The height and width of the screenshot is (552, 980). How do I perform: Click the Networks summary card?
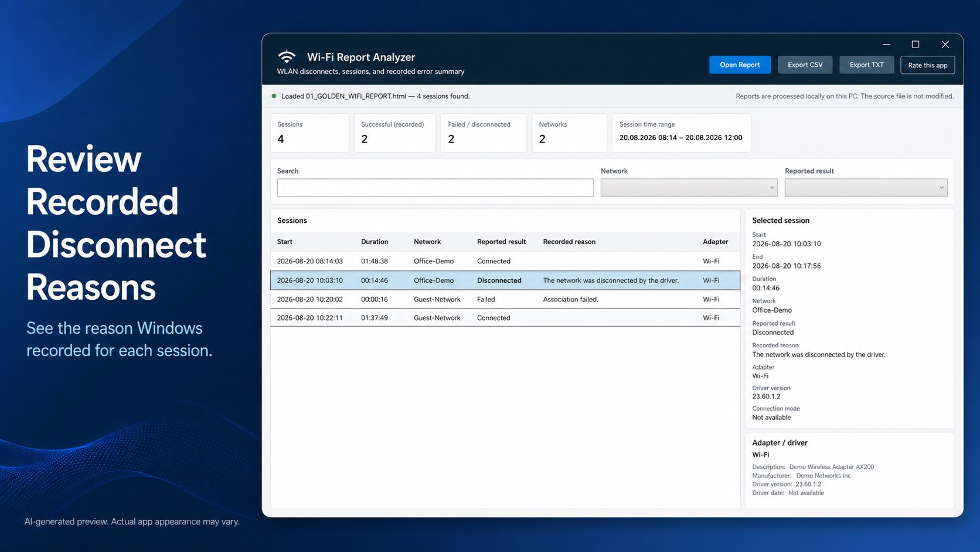pyautogui.click(x=569, y=133)
